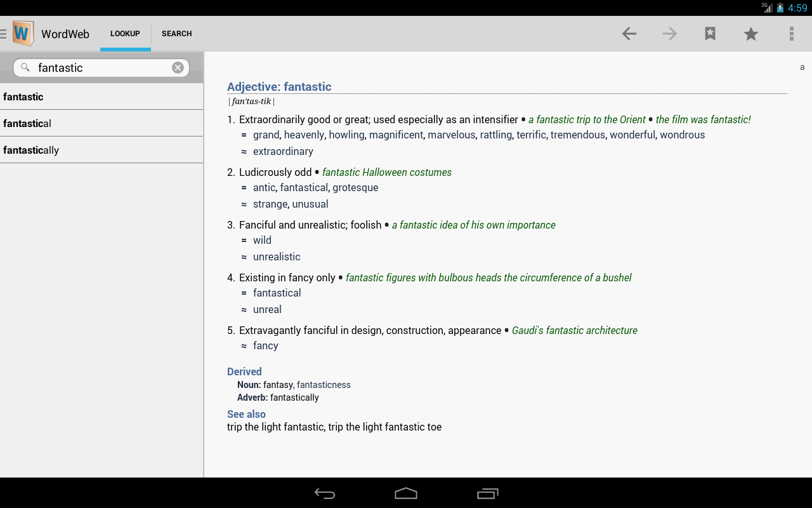Select 'fantastical' from the word list
The height and width of the screenshot is (508, 812).
29,123
